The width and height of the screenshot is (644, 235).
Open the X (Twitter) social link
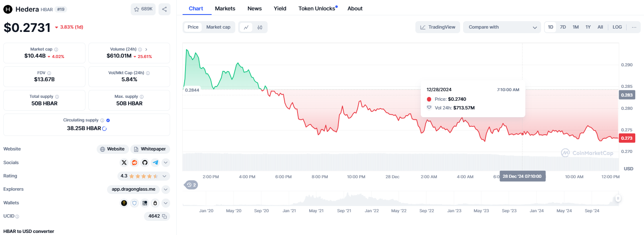[124, 162]
